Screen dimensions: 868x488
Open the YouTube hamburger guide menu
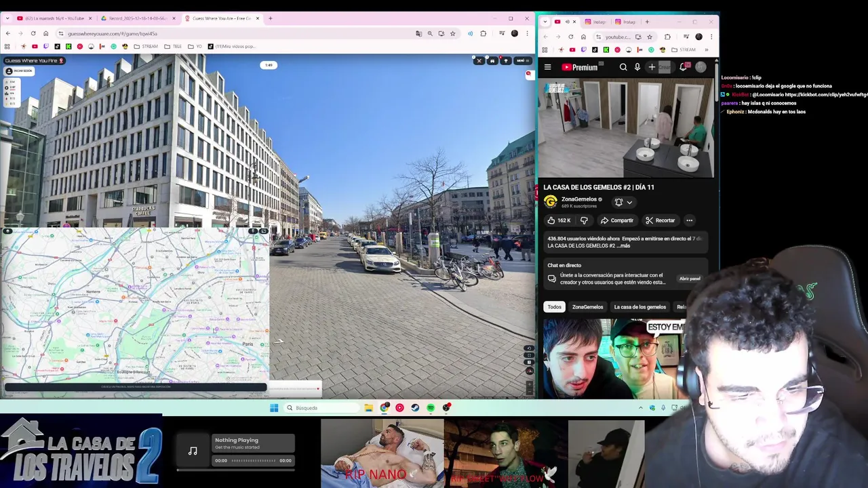coord(547,67)
